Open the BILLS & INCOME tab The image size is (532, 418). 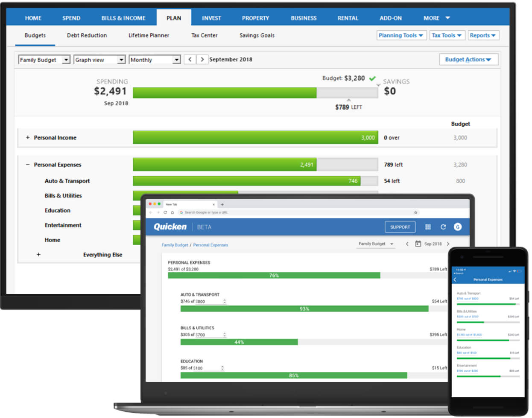(123, 18)
